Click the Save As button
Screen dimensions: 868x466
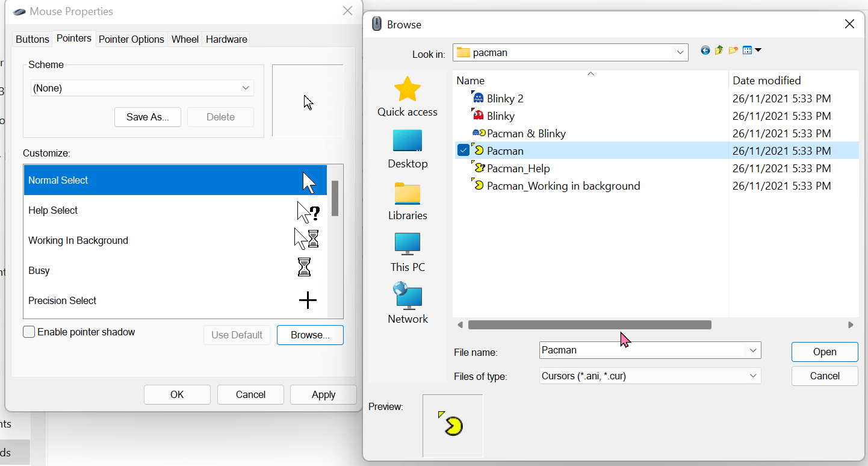coord(147,117)
